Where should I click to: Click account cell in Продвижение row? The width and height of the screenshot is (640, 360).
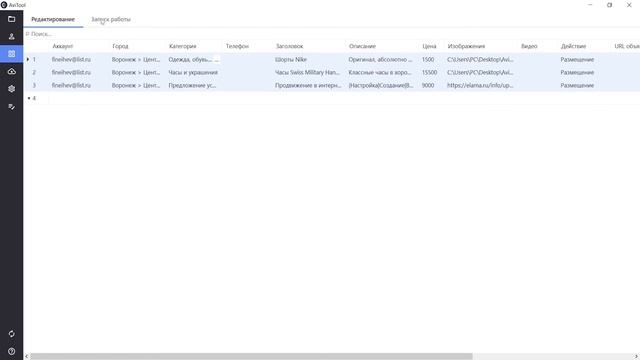71,85
